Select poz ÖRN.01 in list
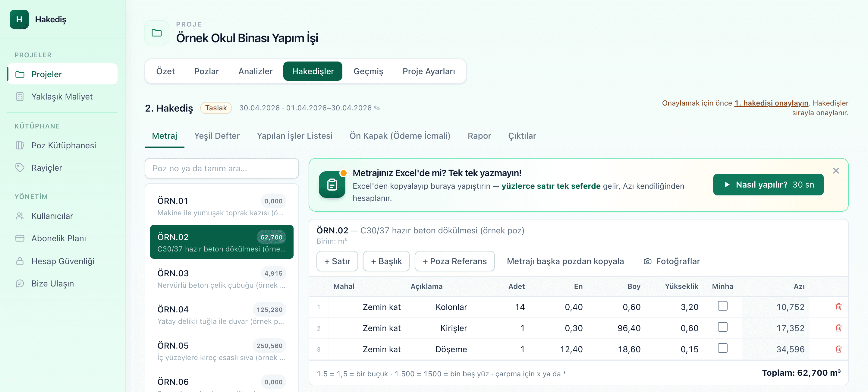Viewport: 868px width, 392px height. [222, 206]
